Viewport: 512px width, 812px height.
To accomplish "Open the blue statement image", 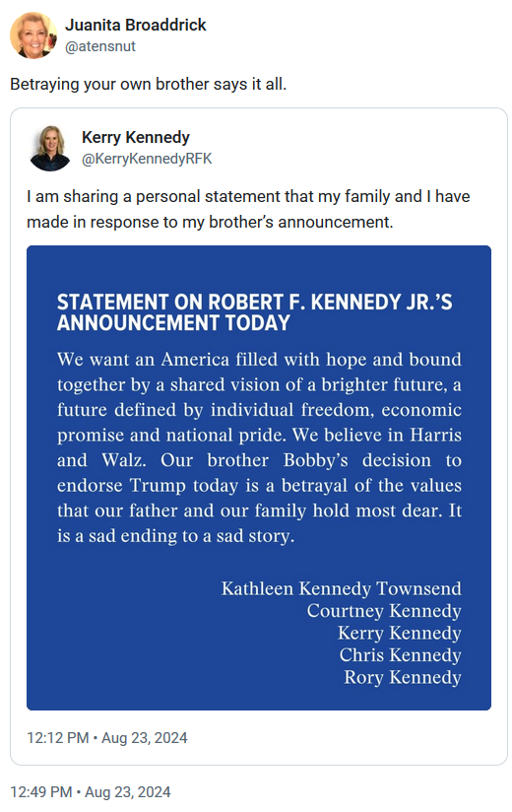I will click(259, 478).
